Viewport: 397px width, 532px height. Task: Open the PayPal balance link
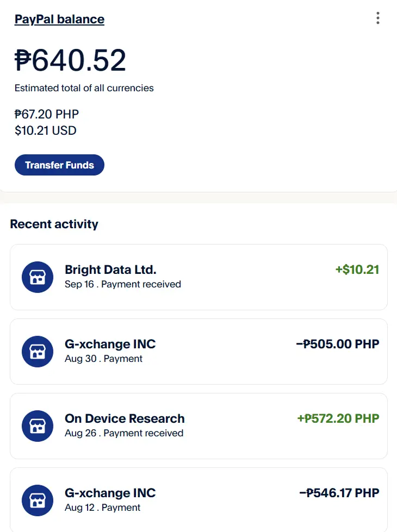pyautogui.click(x=59, y=20)
